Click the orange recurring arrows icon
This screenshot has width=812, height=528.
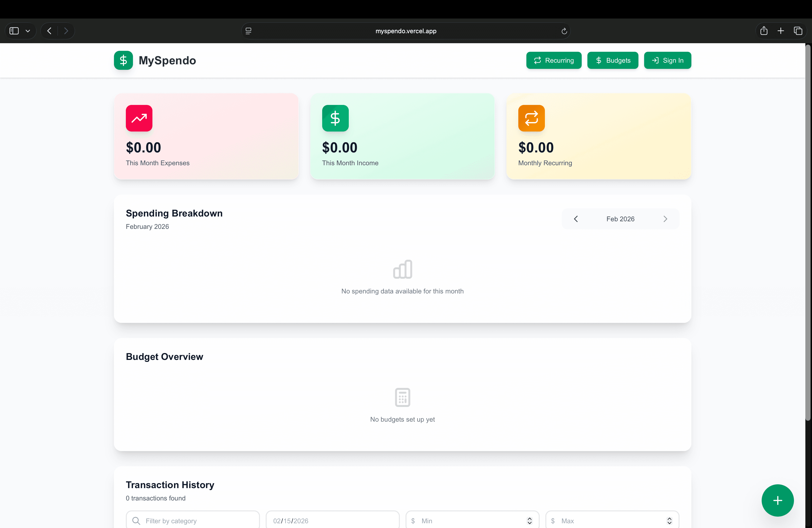(x=531, y=118)
